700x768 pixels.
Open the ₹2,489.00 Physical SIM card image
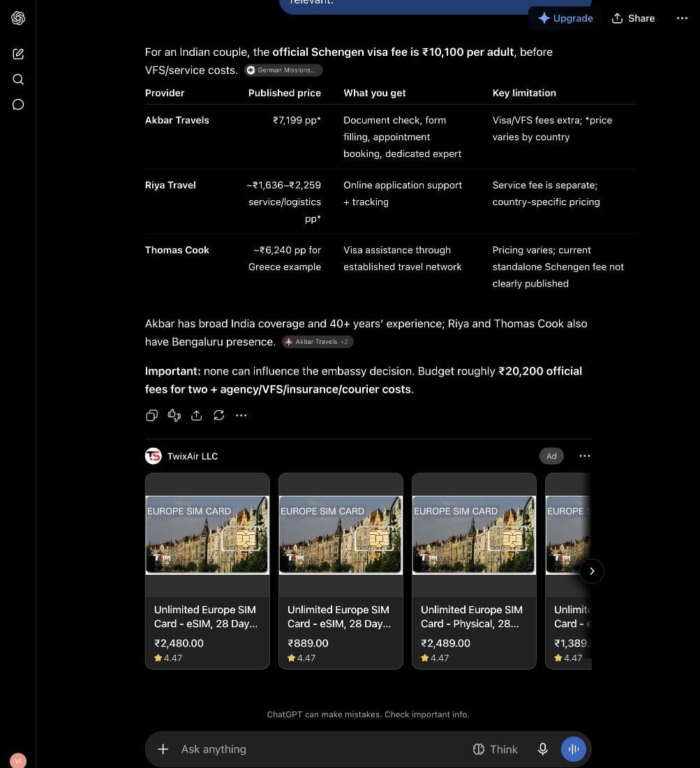[x=474, y=535]
